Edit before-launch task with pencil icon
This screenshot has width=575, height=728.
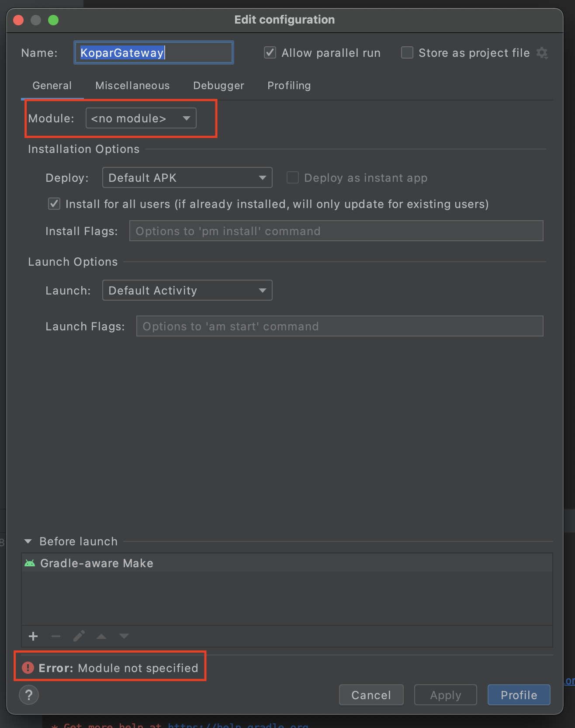pos(79,636)
